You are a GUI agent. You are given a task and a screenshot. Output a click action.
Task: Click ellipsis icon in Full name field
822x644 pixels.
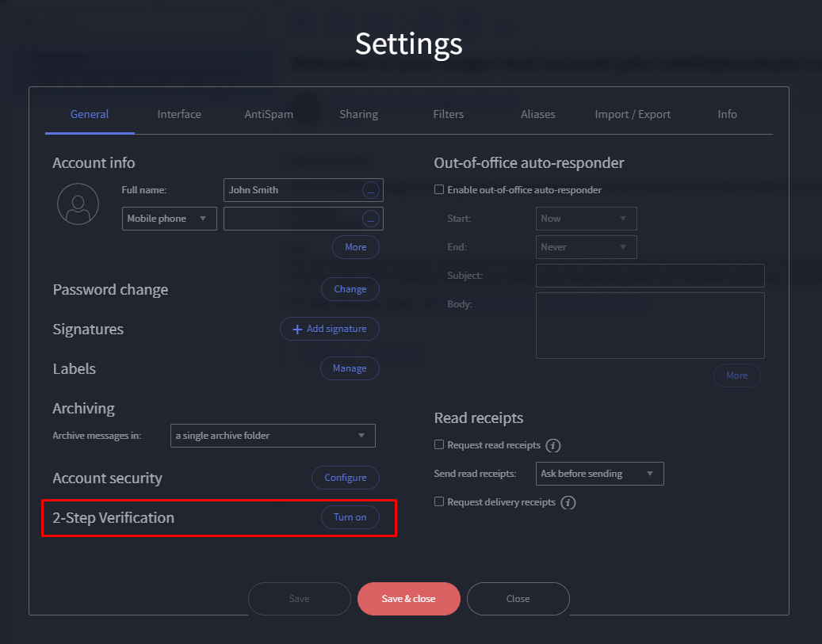tap(370, 190)
